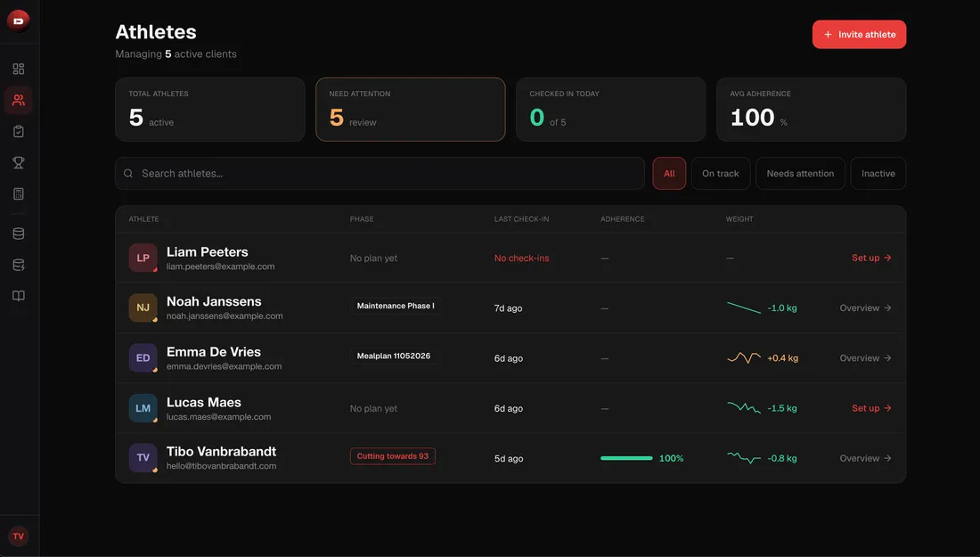This screenshot has height=557, width=980.
Task: Click the -1.0 kg weight value
Action: click(782, 308)
